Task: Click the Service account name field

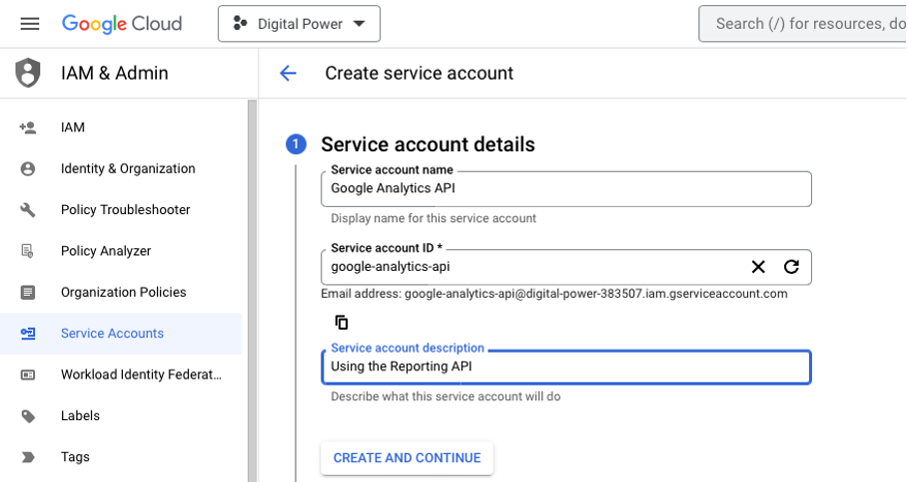Action: [x=565, y=188]
